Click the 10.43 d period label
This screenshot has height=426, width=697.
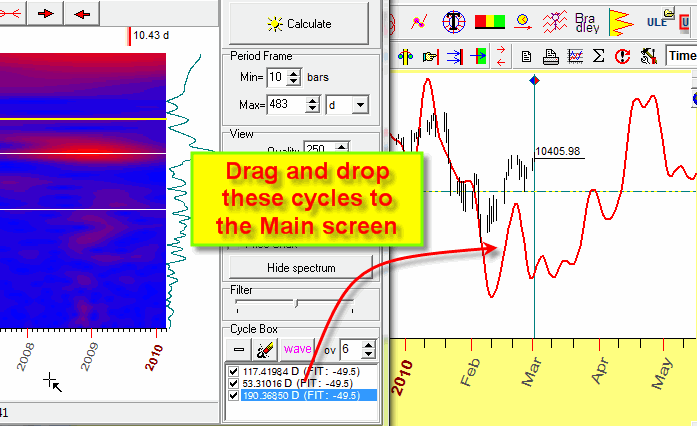[x=151, y=35]
